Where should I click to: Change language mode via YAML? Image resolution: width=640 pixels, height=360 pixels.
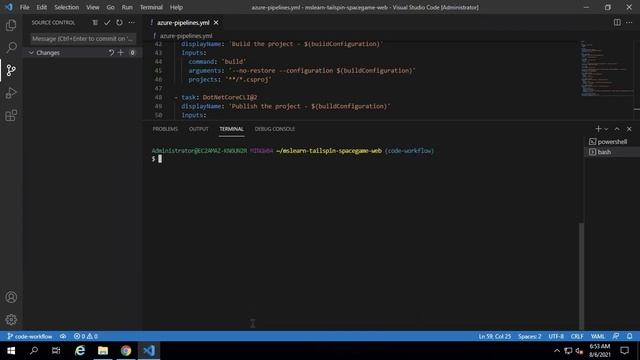pyautogui.click(x=598, y=336)
